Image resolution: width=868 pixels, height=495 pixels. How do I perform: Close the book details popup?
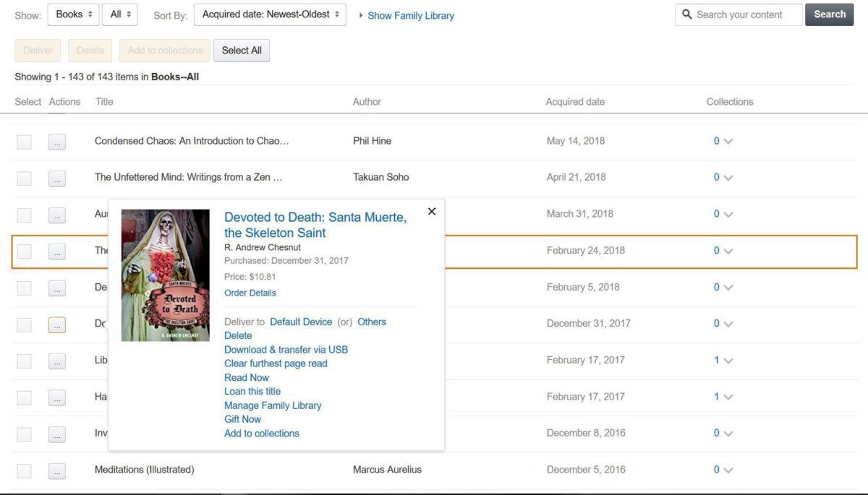click(x=432, y=211)
